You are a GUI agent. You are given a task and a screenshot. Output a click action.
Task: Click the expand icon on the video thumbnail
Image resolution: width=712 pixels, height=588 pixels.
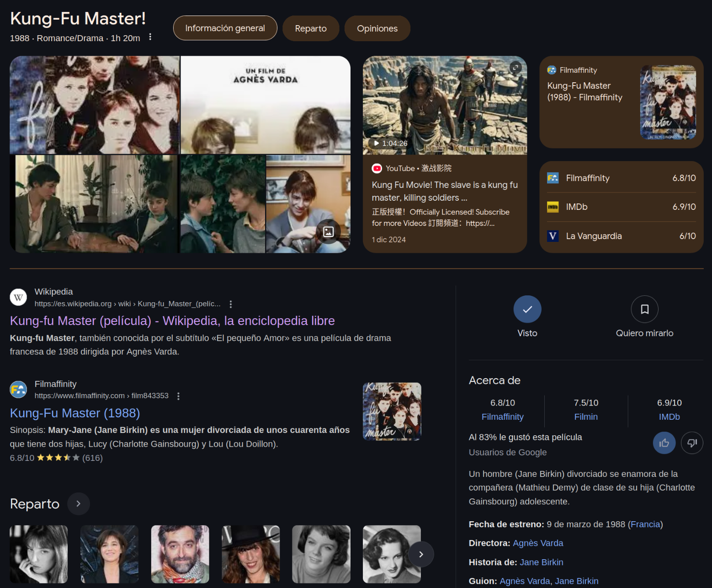515,68
